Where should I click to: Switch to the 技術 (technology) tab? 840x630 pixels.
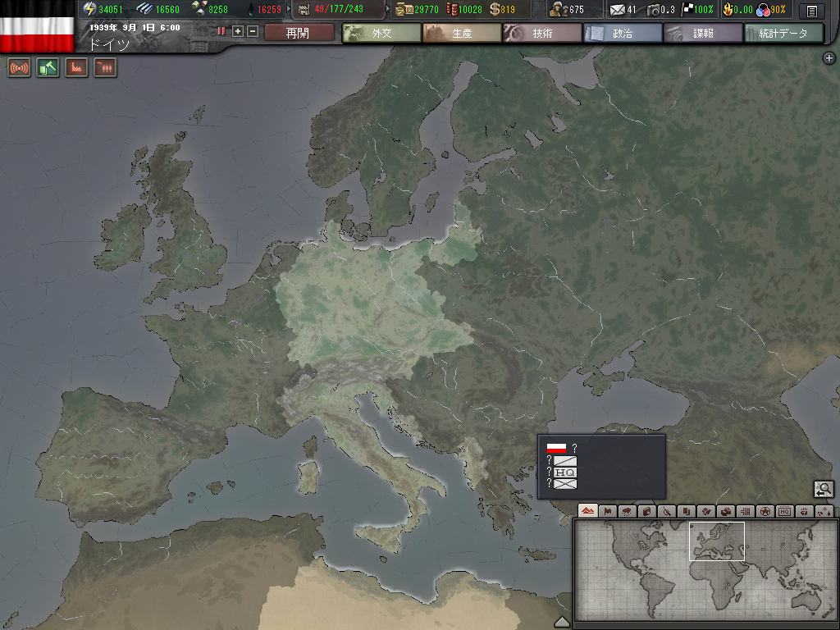pos(542,33)
